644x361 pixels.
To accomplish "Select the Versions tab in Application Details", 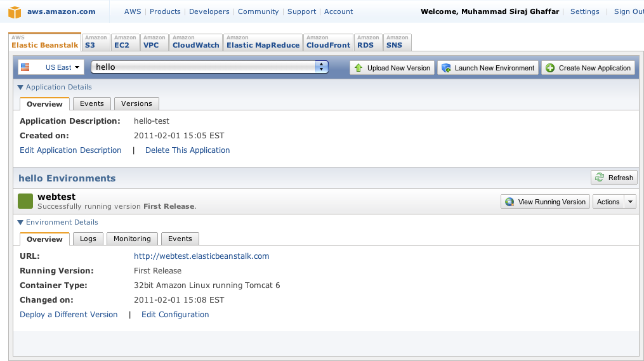I will tap(136, 103).
